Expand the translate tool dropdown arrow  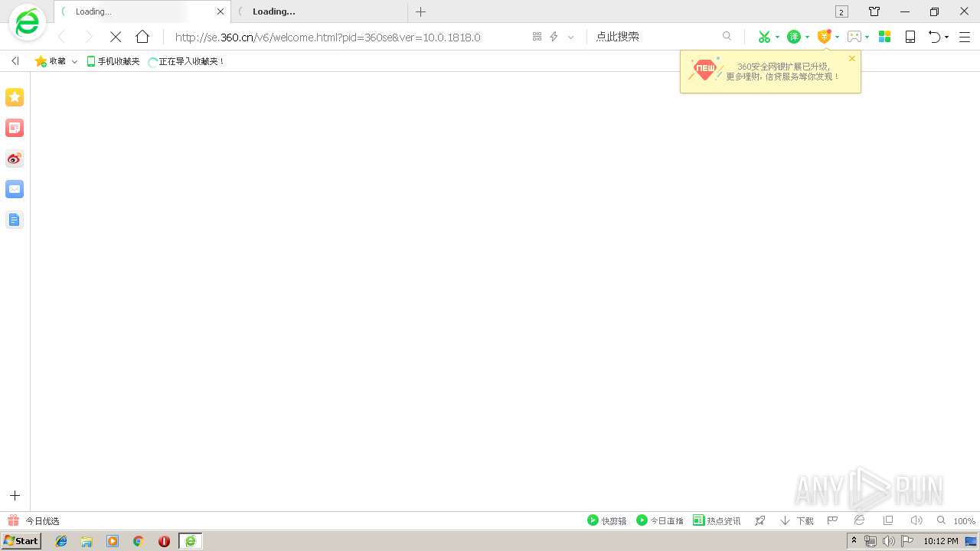click(807, 37)
